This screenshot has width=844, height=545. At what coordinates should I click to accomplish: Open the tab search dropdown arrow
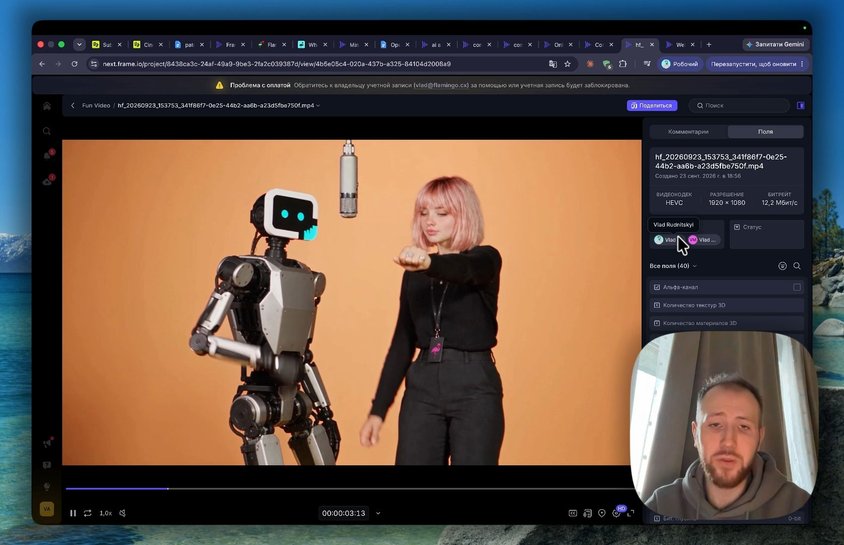[79, 45]
